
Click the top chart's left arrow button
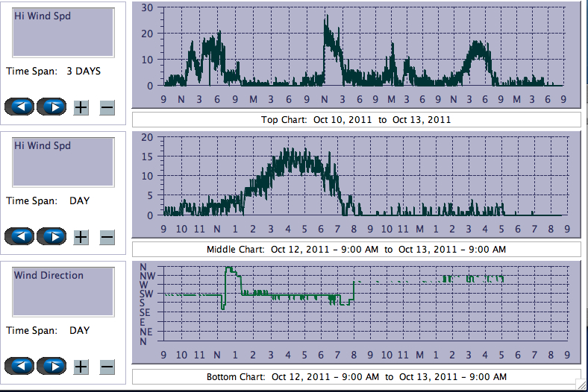21,107
